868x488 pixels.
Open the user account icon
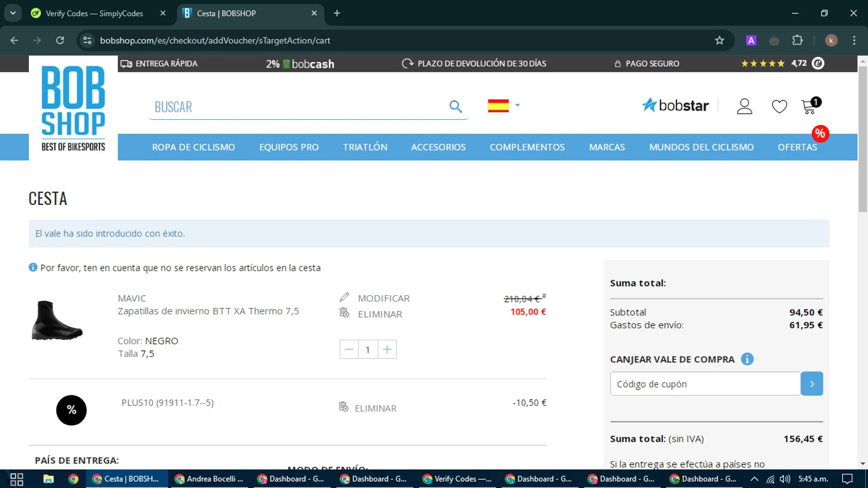pos(744,106)
